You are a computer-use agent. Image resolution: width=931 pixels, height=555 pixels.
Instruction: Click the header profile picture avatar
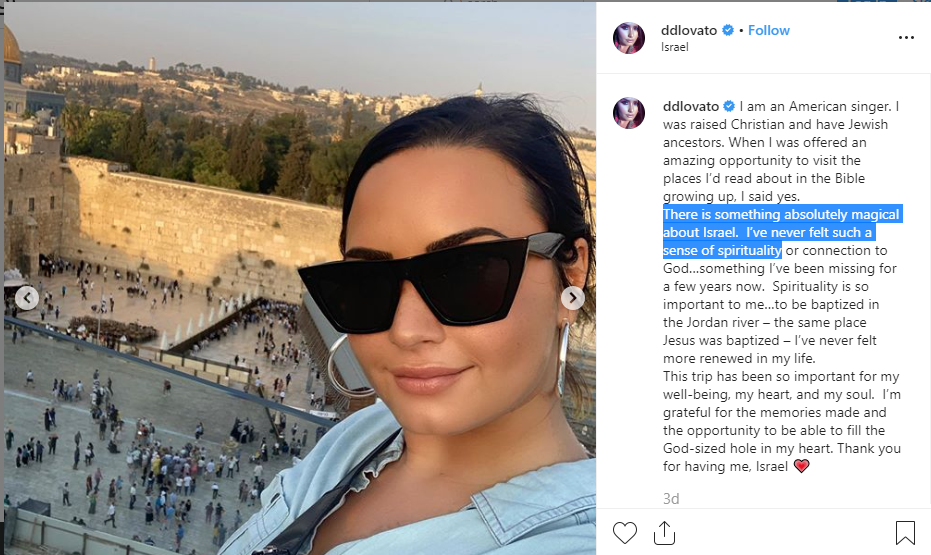click(x=629, y=38)
